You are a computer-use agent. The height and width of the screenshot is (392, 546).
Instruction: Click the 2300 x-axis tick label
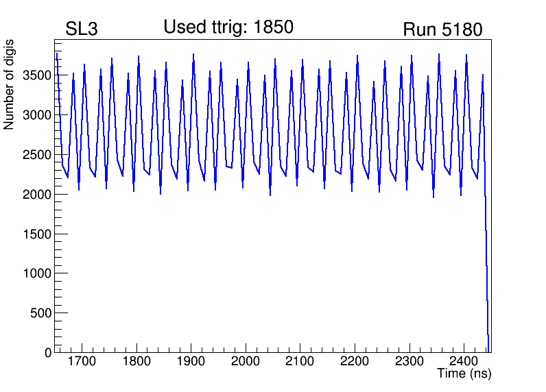[409, 361]
